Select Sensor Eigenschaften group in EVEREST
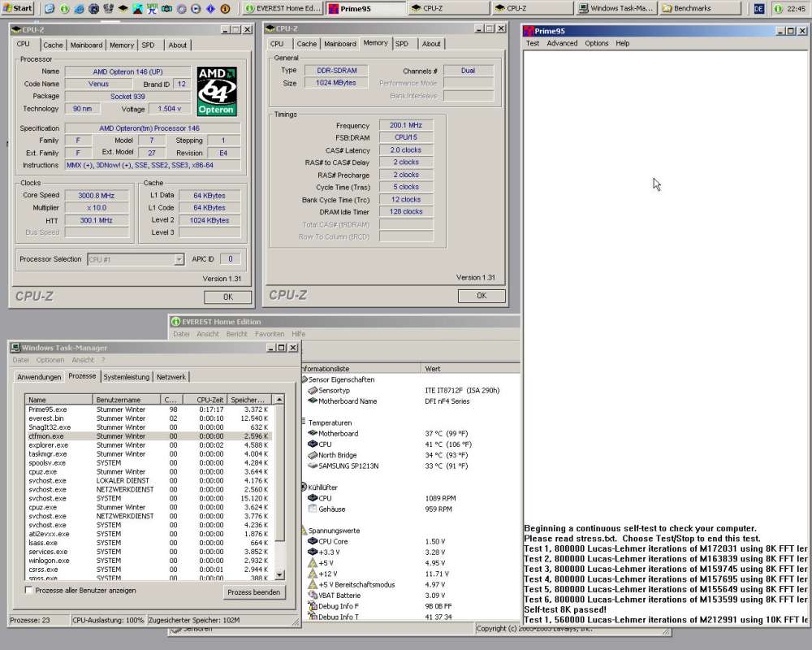 (341, 379)
